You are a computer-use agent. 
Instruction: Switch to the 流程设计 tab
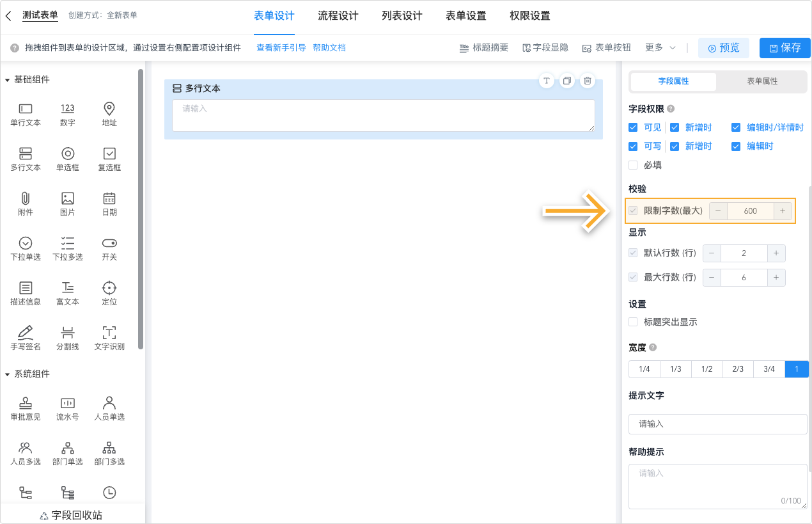[x=338, y=15]
